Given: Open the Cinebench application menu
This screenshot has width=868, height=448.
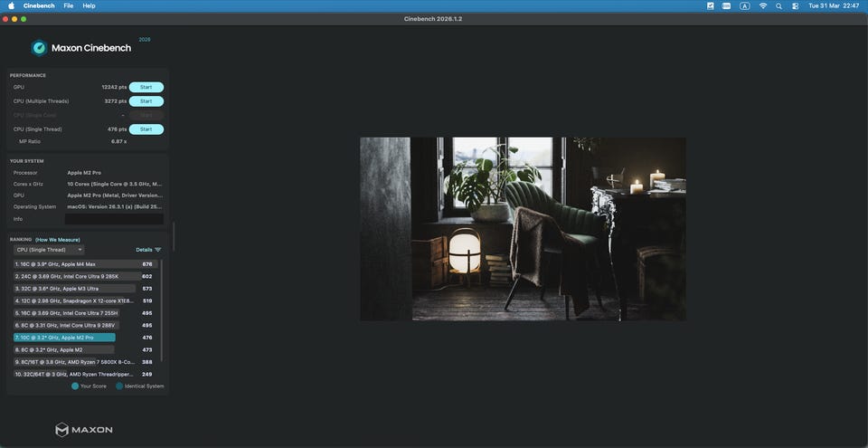Looking at the screenshot, I should pyautogui.click(x=39, y=5).
